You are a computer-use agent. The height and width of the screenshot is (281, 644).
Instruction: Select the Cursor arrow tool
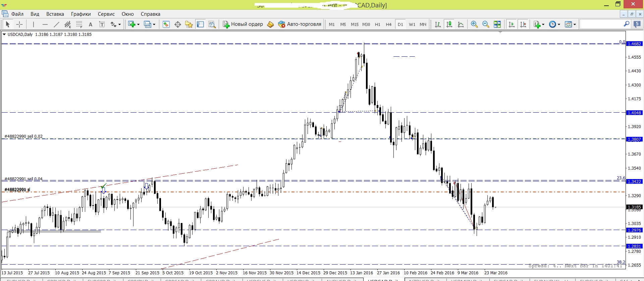(8, 24)
